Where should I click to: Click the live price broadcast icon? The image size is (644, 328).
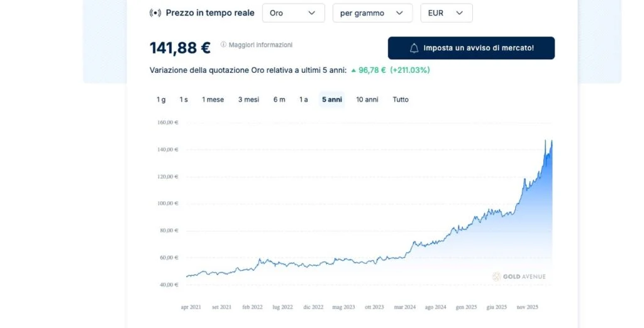tap(155, 13)
